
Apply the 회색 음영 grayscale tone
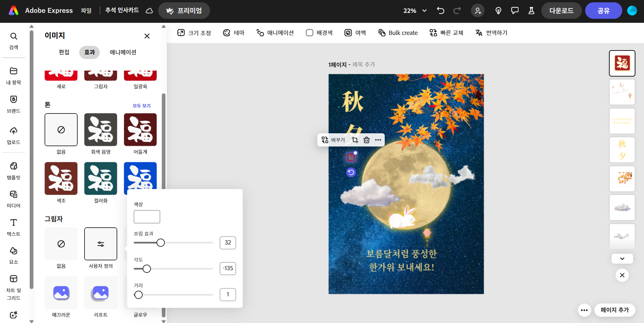click(x=101, y=130)
